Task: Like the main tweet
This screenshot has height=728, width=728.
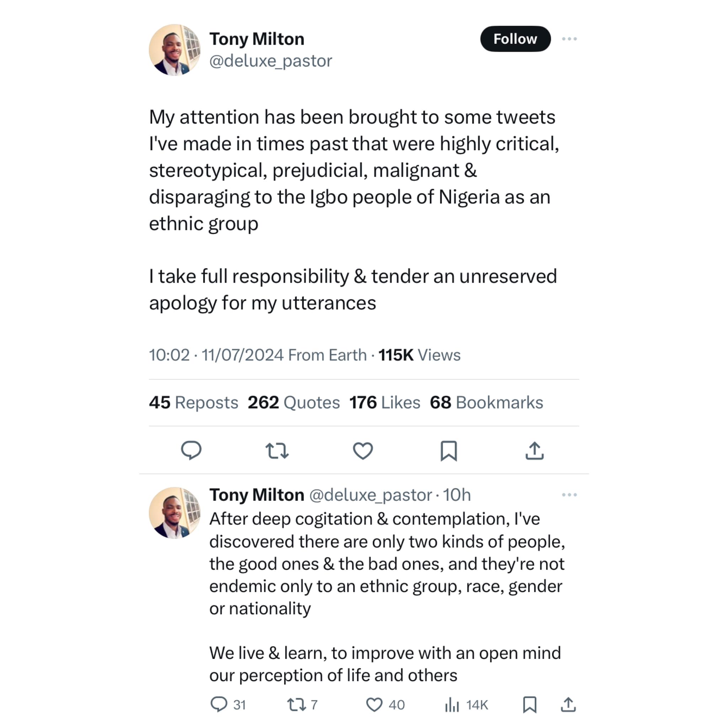Action: tap(363, 451)
